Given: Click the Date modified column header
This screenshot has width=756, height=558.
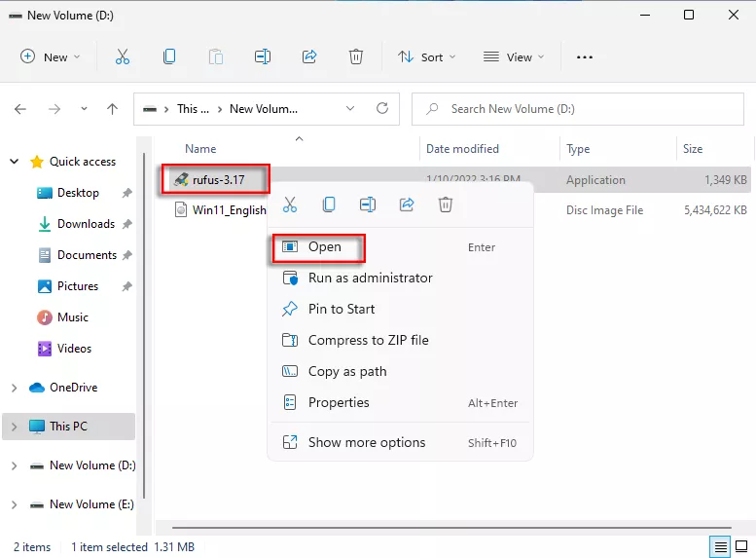Looking at the screenshot, I should point(462,149).
